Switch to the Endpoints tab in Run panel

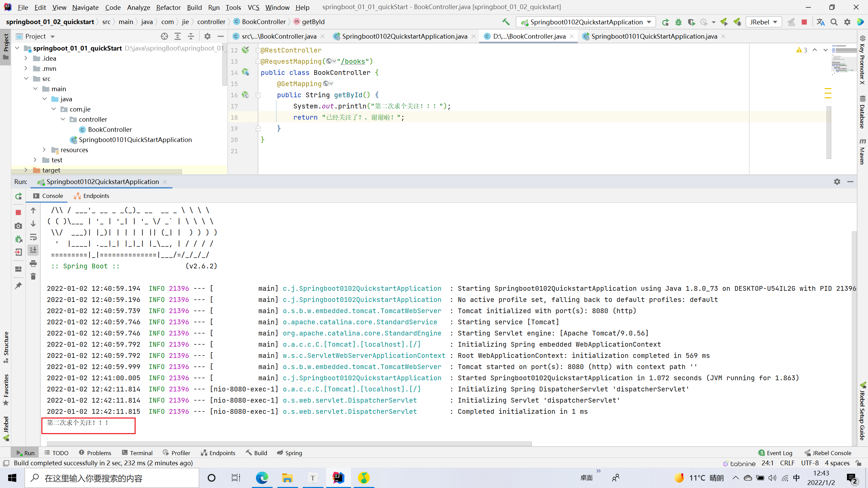[x=92, y=196]
